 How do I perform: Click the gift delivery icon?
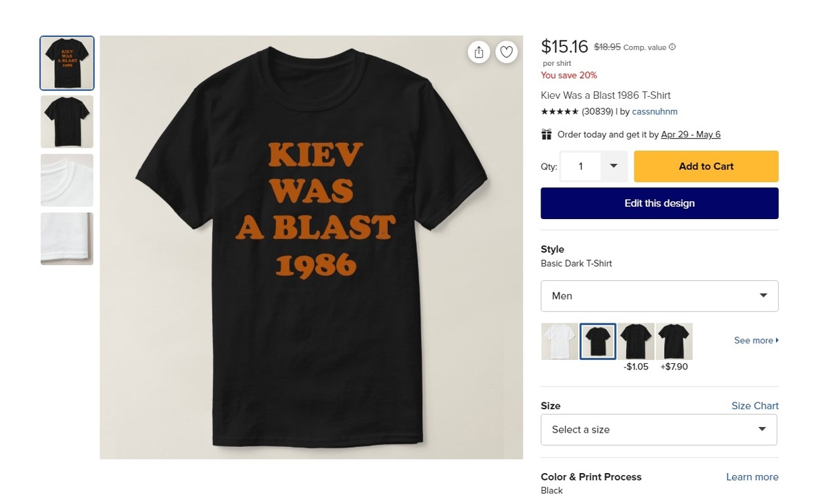tap(547, 135)
